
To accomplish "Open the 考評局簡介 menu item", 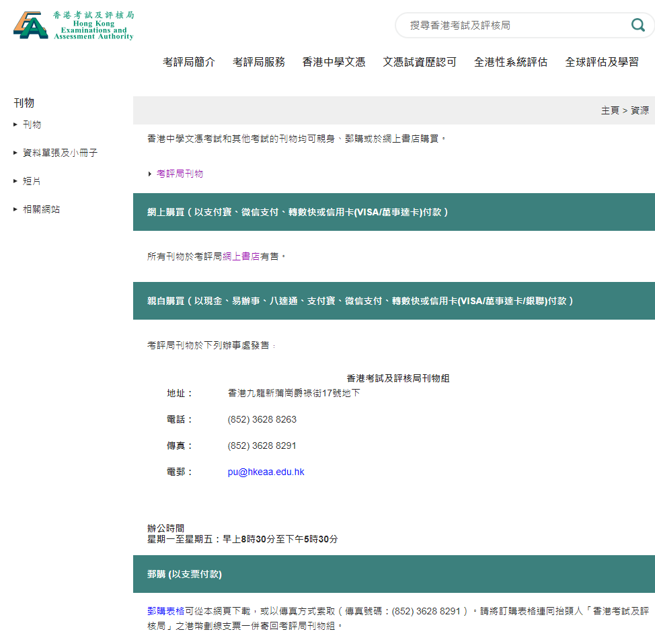I will click(x=189, y=61).
